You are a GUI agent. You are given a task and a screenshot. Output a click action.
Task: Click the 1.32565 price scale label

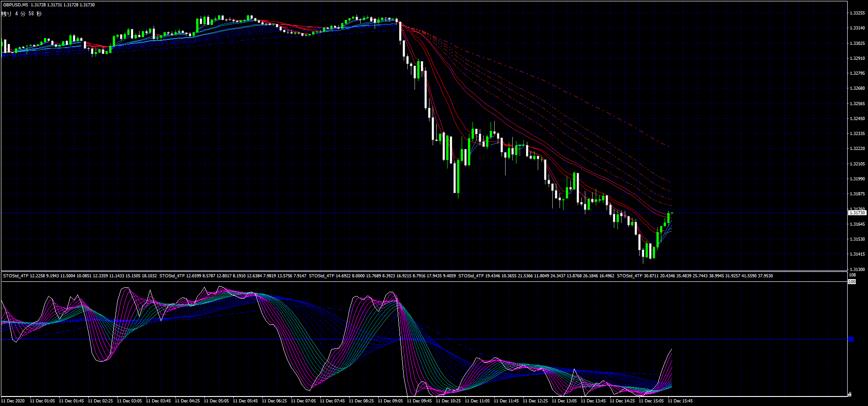coord(857,104)
